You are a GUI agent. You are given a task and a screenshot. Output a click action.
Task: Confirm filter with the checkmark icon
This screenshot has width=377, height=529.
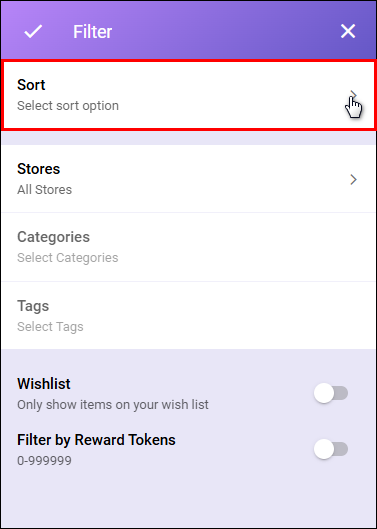(x=33, y=31)
